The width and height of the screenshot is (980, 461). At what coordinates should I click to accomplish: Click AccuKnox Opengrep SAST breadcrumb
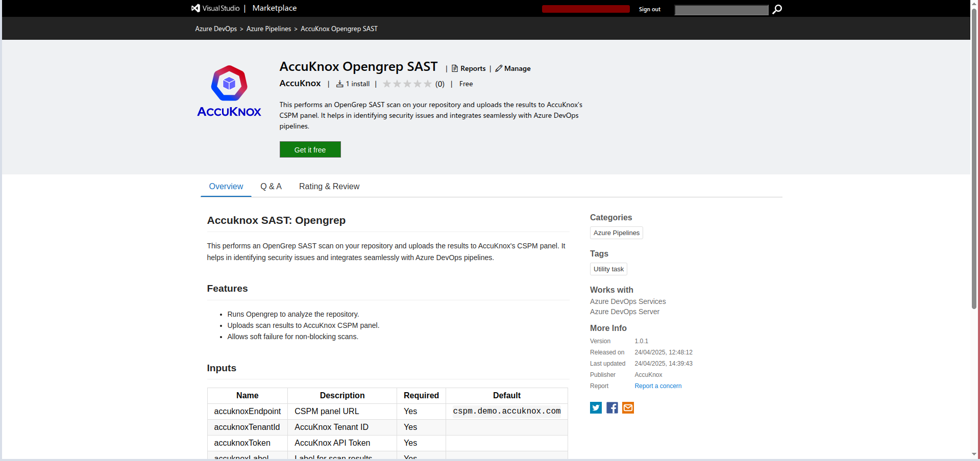coord(339,29)
